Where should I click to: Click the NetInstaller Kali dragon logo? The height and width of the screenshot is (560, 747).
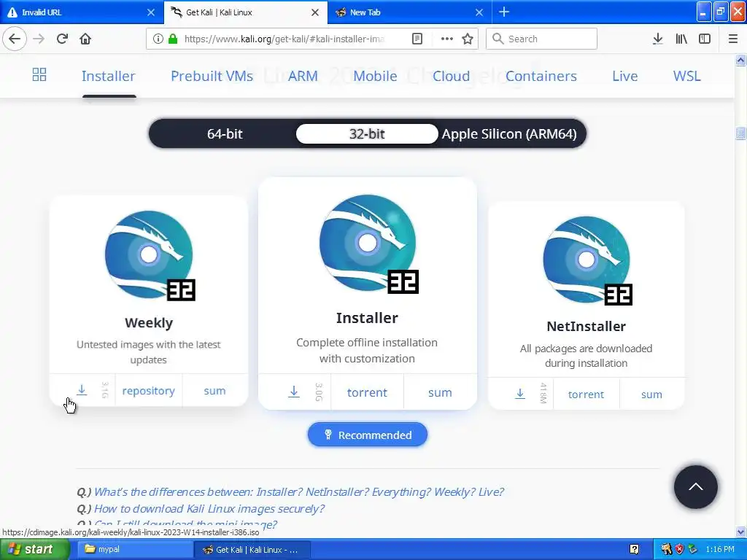[x=587, y=260]
